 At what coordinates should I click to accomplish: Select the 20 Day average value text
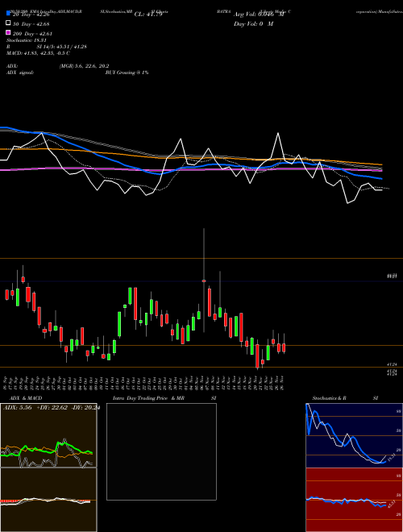pyautogui.click(x=31, y=15)
